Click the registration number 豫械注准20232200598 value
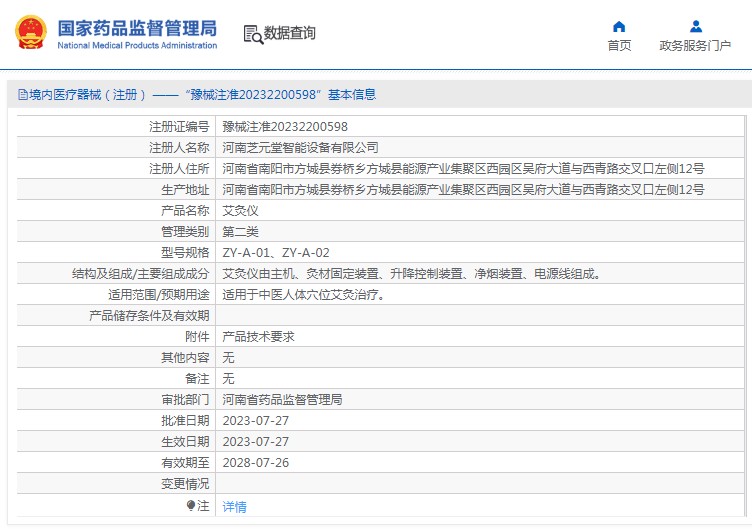This screenshot has height=529, width=752. 285,127
